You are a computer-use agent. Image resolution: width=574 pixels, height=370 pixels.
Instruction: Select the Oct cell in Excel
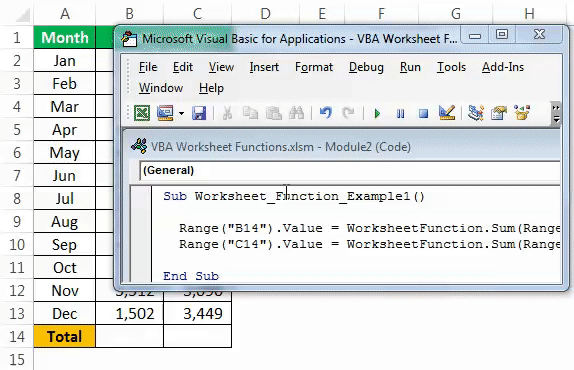pyautogui.click(x=64, y=268)
